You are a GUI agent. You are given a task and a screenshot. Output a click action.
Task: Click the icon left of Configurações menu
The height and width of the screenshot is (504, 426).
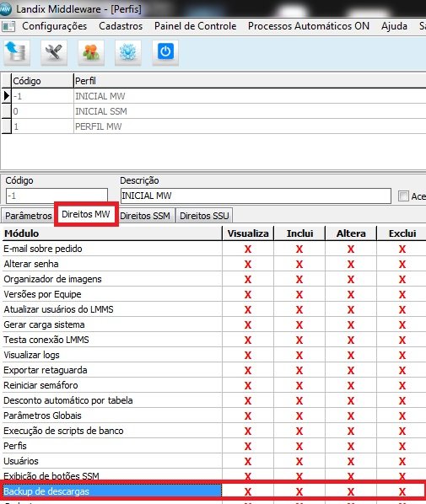coord(8,26)
